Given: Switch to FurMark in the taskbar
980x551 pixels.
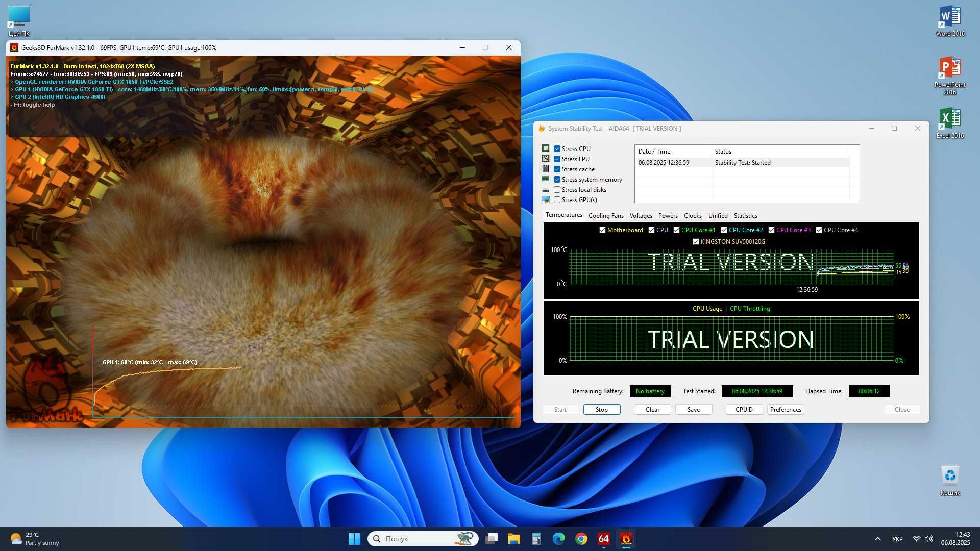Looking at the screenshot, I should point(626,539).
